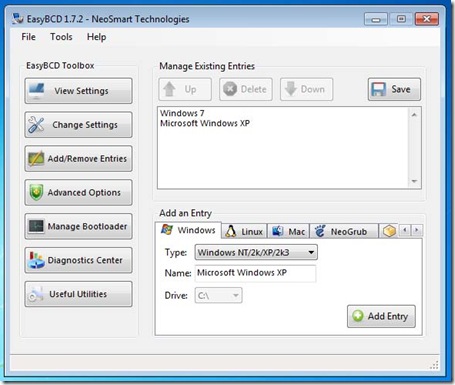455x385 pixels.
Task: Click the entries list scroll down arrow
Action: pyautogui.click(x=414, y=181)
